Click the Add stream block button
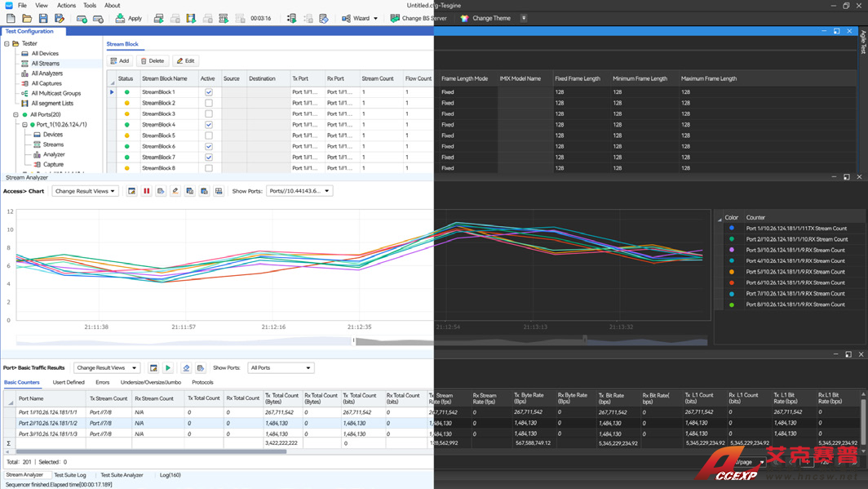 point(120,61)
